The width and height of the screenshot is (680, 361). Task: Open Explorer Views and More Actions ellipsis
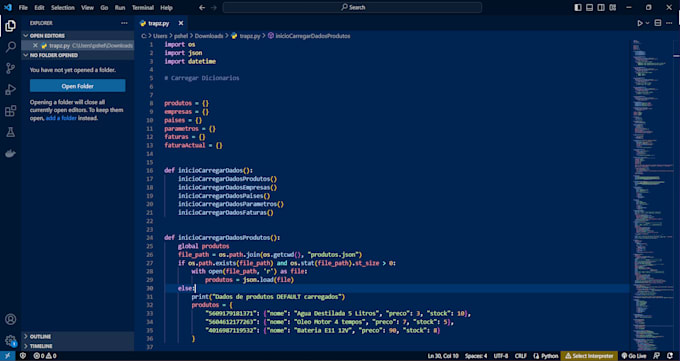pyautogui.click(x=124, y=23)
